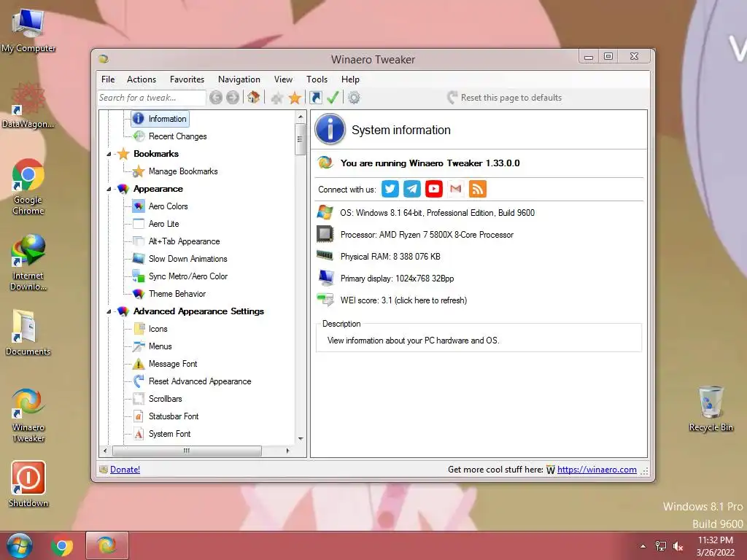Screen dimensions: 747x560
Task: Open the Navigation menu
Action: [x=239, y=79]
